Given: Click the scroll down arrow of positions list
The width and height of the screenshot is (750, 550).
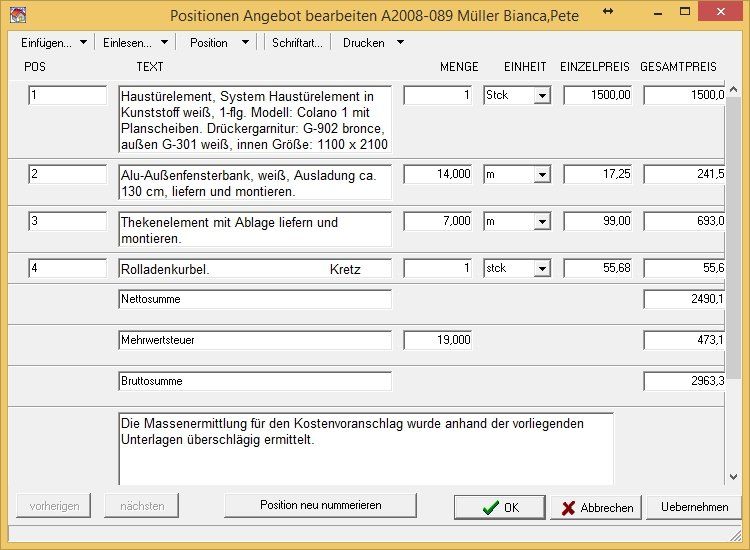Looking at the screenshot, I should 733,476.
